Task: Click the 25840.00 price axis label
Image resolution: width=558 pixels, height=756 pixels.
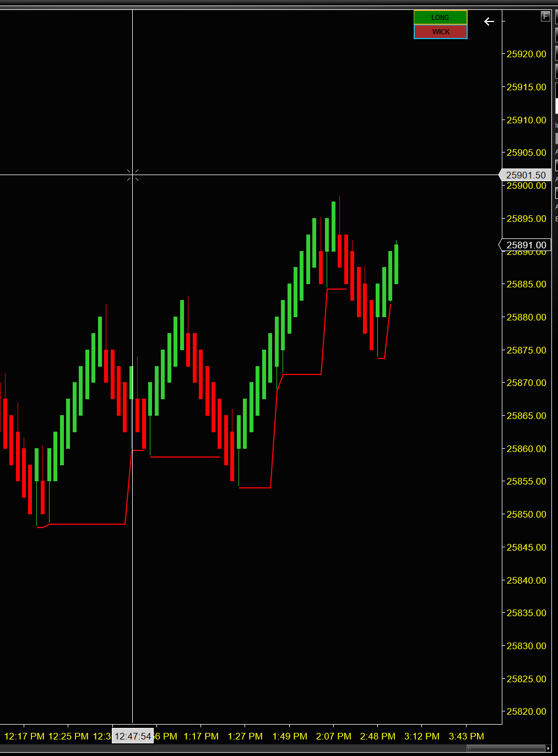Action: point(527,580)
